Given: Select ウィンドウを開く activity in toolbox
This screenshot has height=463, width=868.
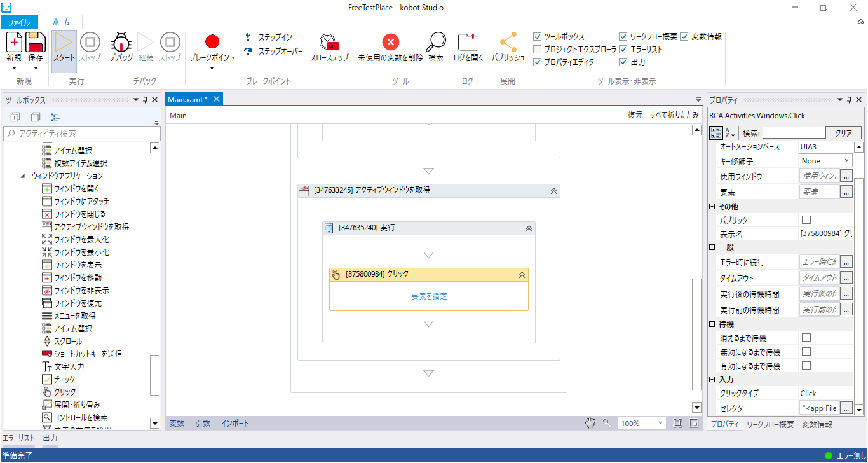Looking at the screenshot, I should click(x=71, y=188).
